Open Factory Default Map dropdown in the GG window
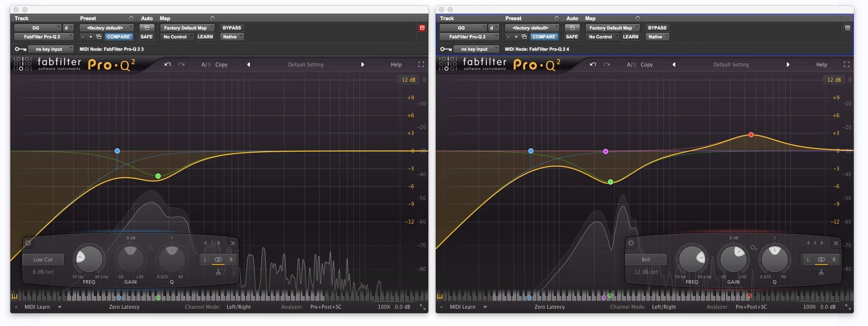 point(613,28)
